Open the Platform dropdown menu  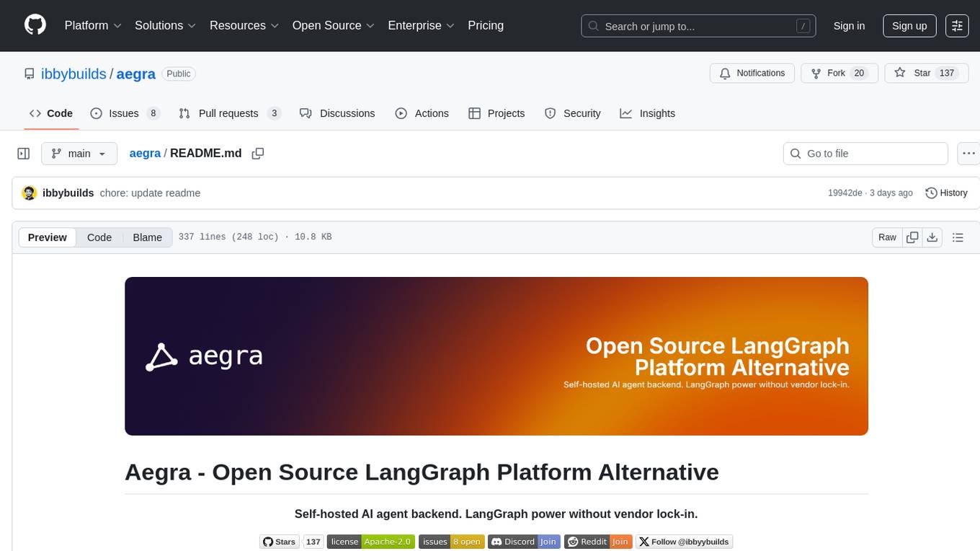click(x=93, y=25)
